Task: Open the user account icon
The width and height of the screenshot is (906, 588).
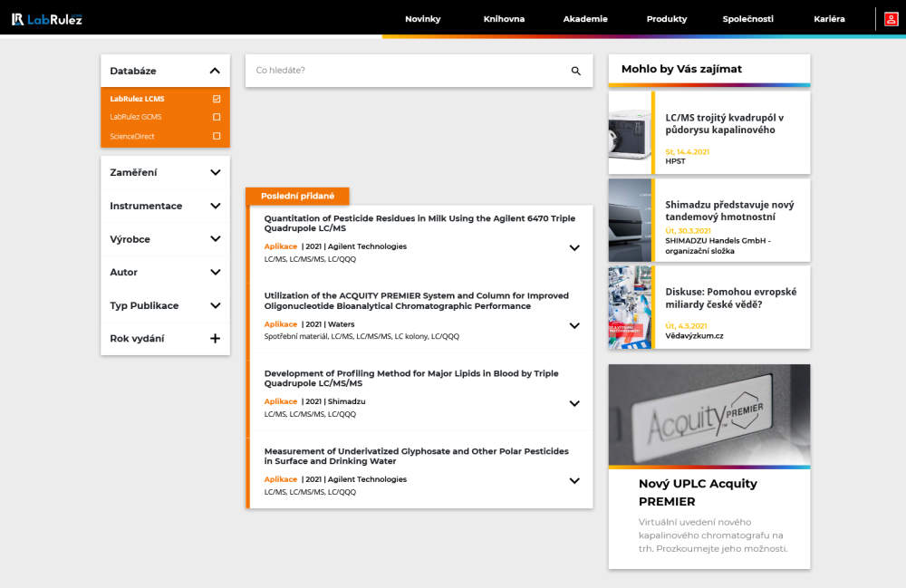Action: pos(891,19)
